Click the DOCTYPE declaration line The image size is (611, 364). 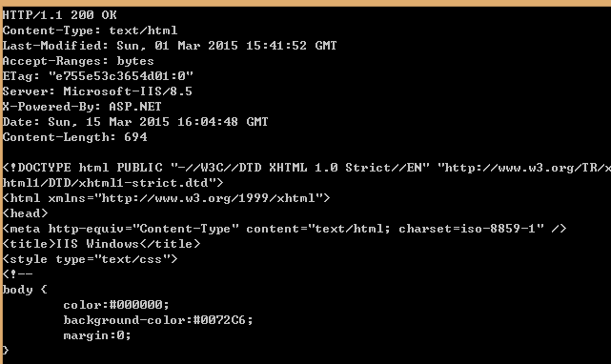(307, 168)
